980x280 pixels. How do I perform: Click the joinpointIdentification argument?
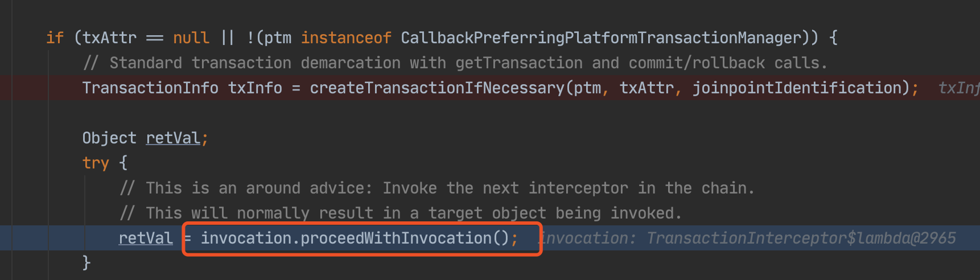[x=797, y=88]
